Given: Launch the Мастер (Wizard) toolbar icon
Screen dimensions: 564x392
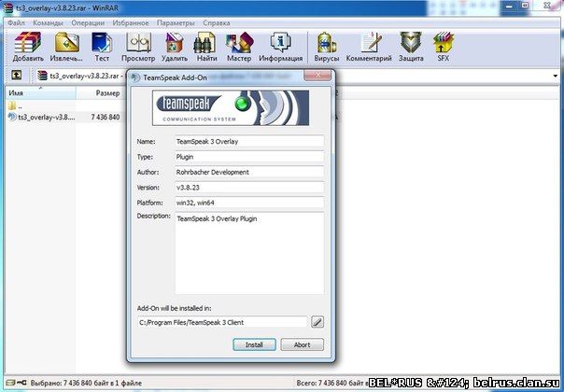Looking at the screenshot, I should (239, 47).
